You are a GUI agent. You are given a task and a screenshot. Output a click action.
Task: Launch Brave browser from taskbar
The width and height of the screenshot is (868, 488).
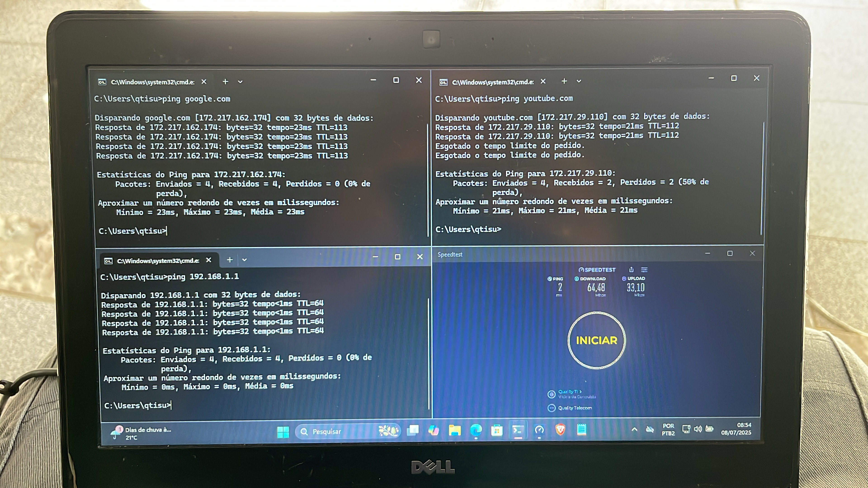click(560, 430)
